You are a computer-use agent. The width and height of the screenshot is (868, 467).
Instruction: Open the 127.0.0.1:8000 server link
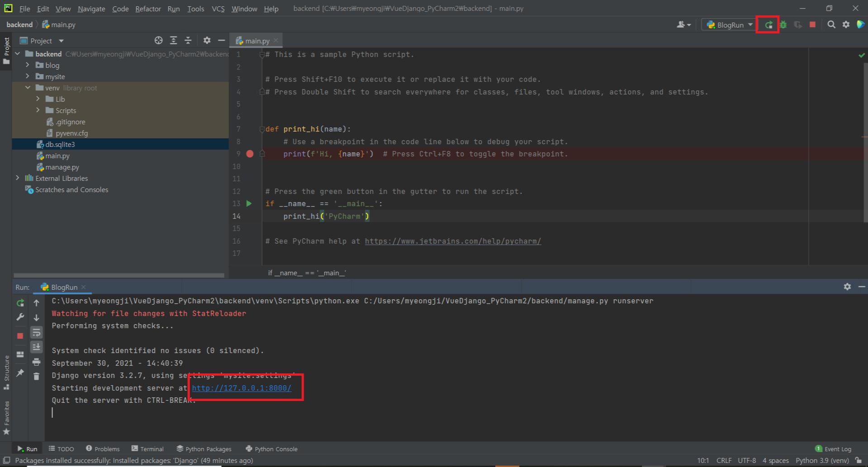click(242, 388)
